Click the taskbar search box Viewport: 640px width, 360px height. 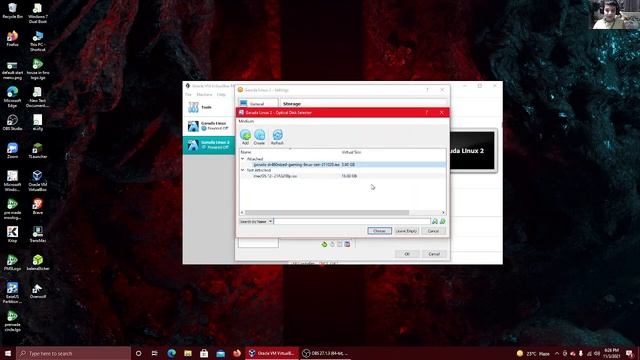pyautogui.click(x=73, y=353)
